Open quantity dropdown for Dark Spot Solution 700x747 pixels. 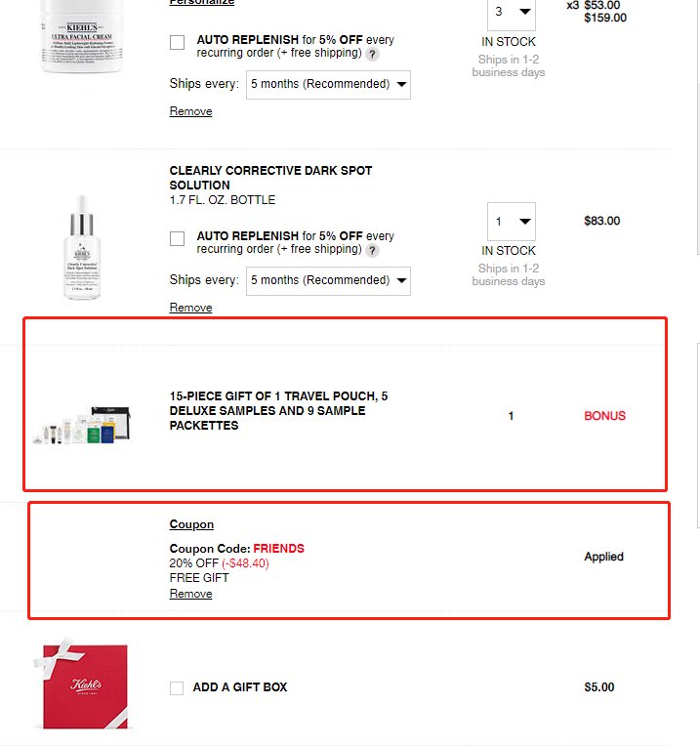tap(511, 222)
